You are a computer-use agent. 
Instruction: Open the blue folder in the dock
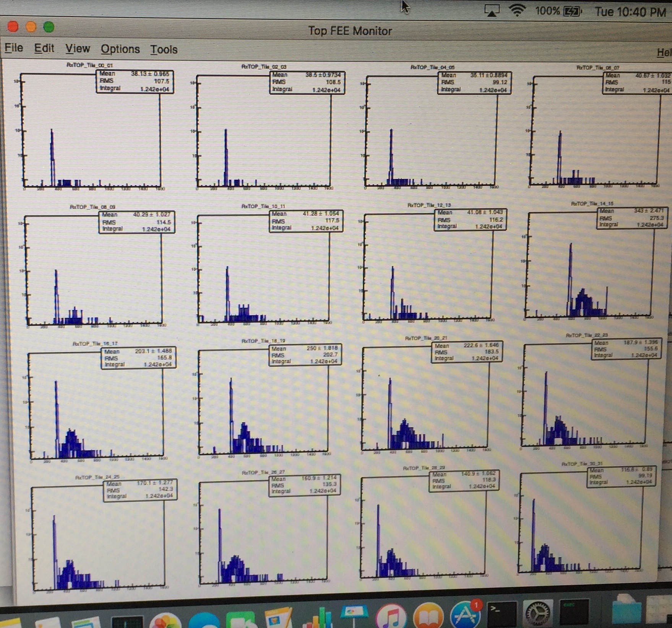[x=626, y=610]
